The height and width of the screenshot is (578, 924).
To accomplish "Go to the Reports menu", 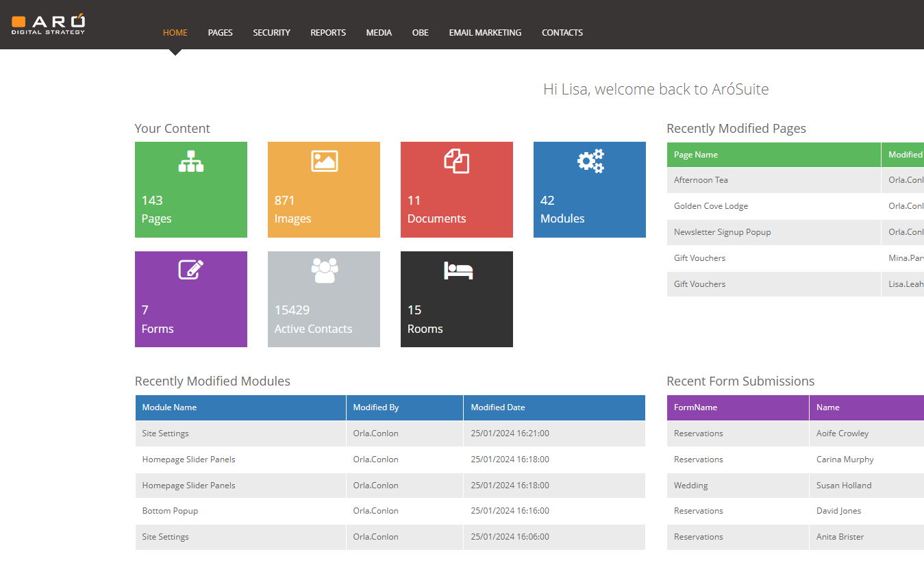I will pos(328,32).
